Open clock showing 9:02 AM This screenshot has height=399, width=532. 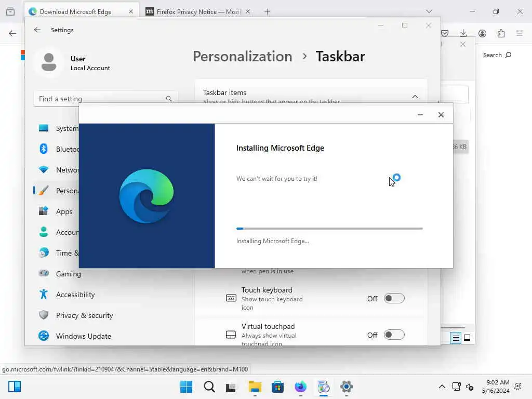[x=495, y=387]
